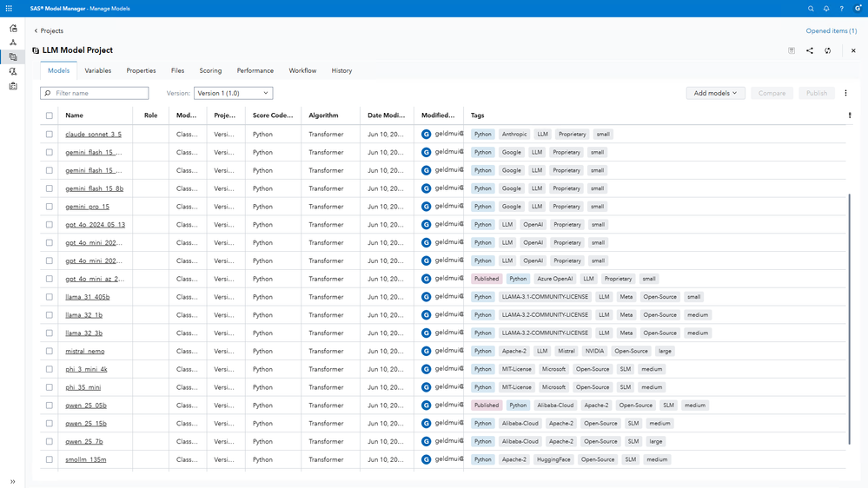
Task: Open the user profile avatar
Action: 858,9
